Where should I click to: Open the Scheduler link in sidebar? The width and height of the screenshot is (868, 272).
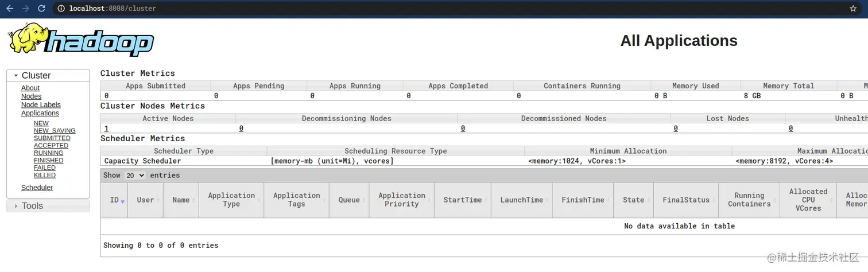pyautogui.click(x=37, y=188)
